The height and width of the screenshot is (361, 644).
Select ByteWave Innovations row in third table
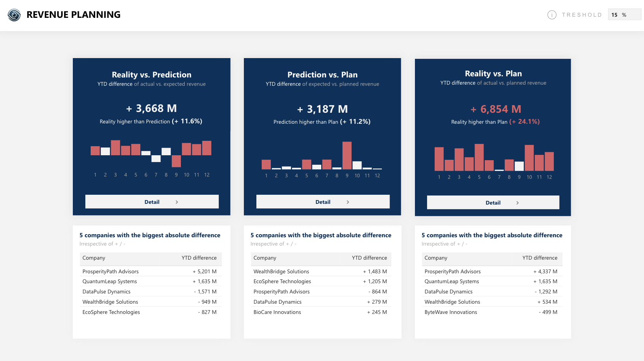click(451, 312)
